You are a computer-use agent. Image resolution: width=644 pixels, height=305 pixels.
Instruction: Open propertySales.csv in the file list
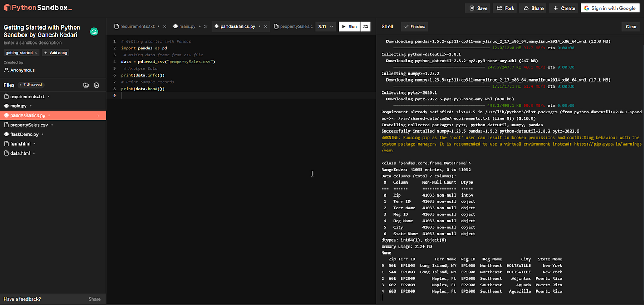pyautogui.click(x=29, y=125)
